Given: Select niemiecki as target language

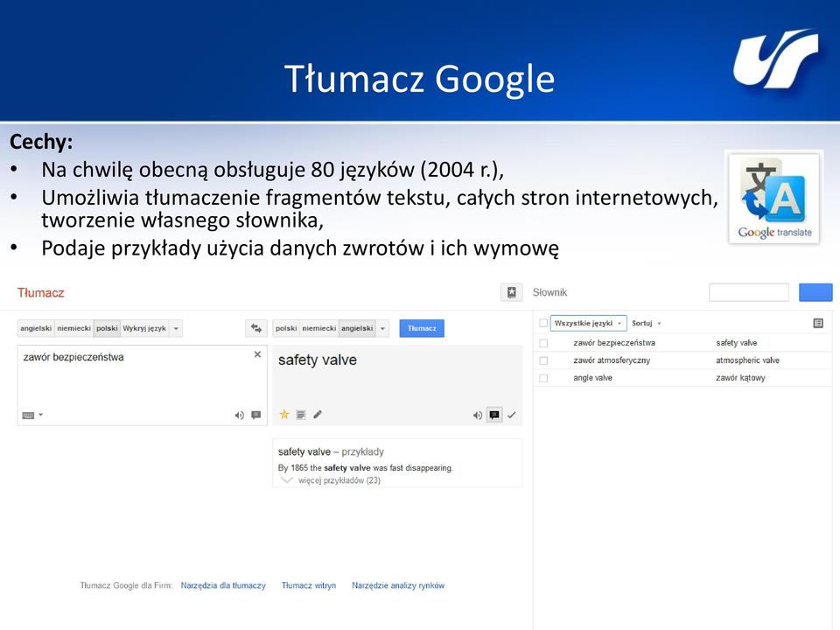Looking at the screenshot, I should click(x=318, y=328).
